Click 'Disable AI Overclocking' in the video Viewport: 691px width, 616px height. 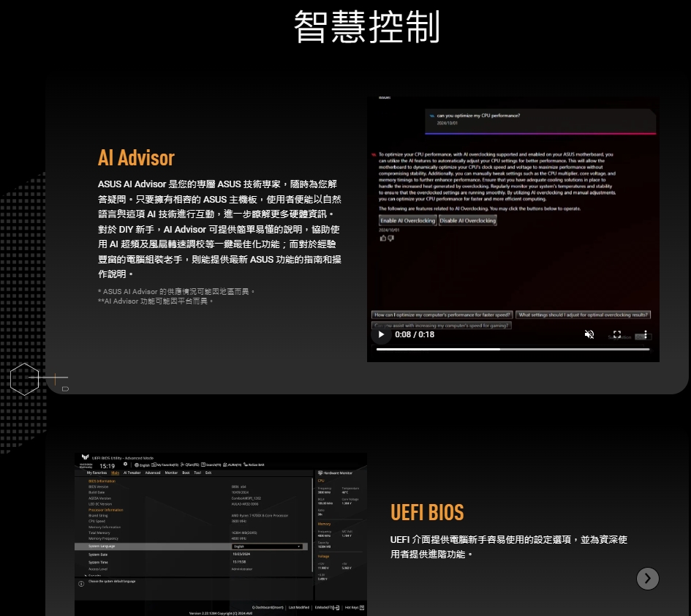point(467,220)
